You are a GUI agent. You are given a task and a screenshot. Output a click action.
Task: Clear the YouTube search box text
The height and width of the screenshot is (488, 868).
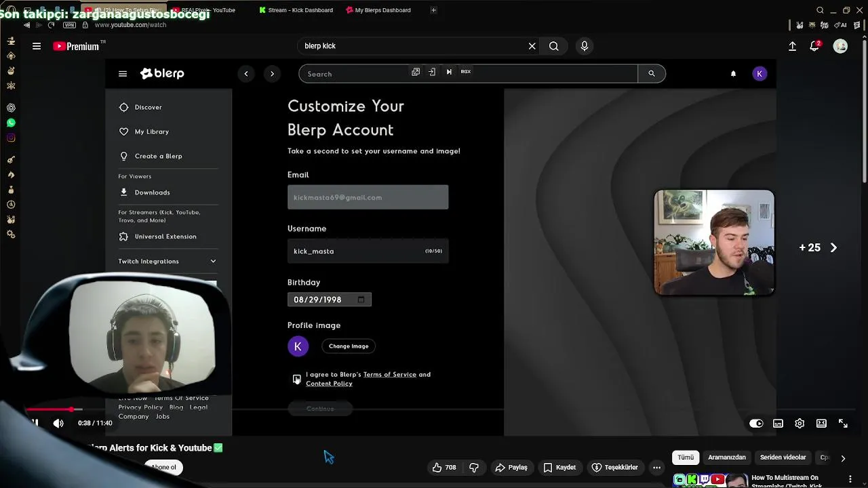pos(532,46)
